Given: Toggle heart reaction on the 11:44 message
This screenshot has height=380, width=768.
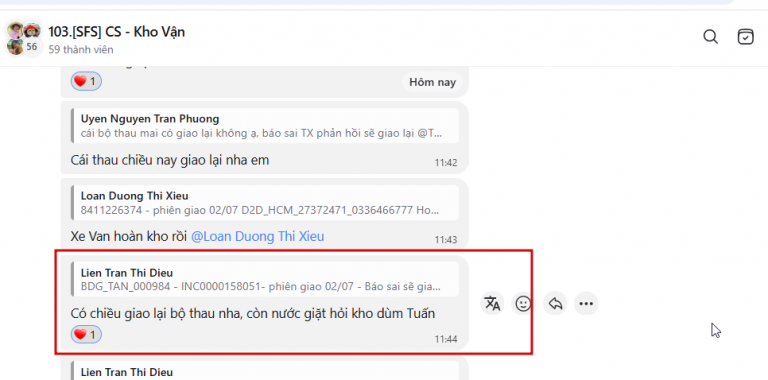Looking at the screenshot, I should (86, 334).
